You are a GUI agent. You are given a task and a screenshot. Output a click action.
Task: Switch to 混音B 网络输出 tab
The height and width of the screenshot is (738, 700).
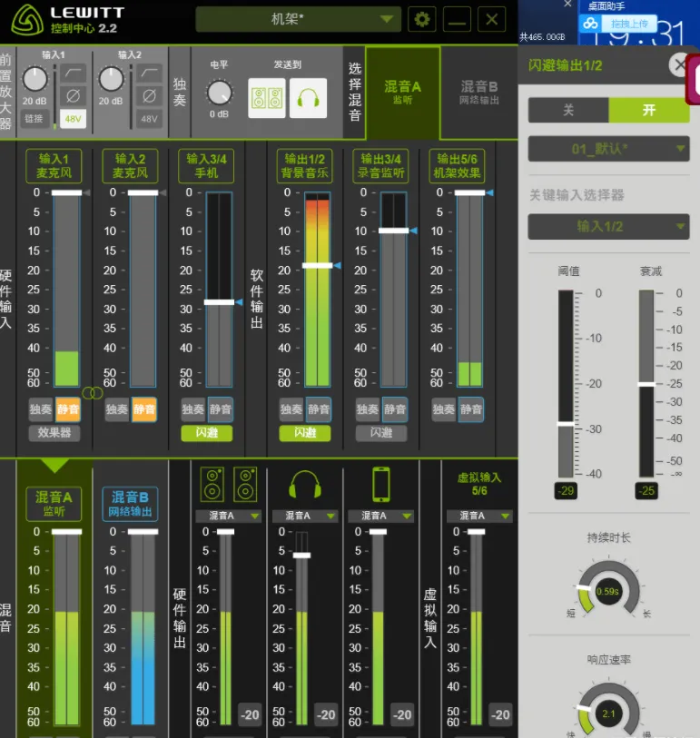479,92
